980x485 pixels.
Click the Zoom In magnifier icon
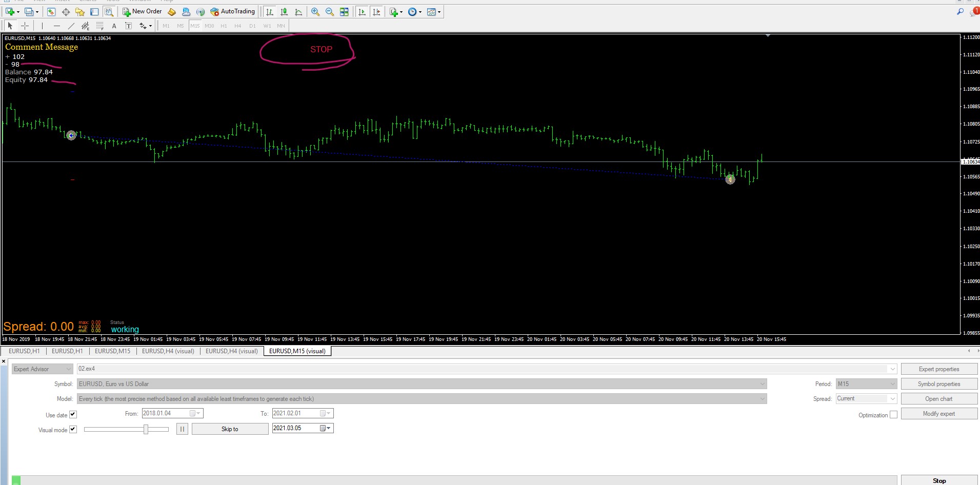[x=315, y=12]
